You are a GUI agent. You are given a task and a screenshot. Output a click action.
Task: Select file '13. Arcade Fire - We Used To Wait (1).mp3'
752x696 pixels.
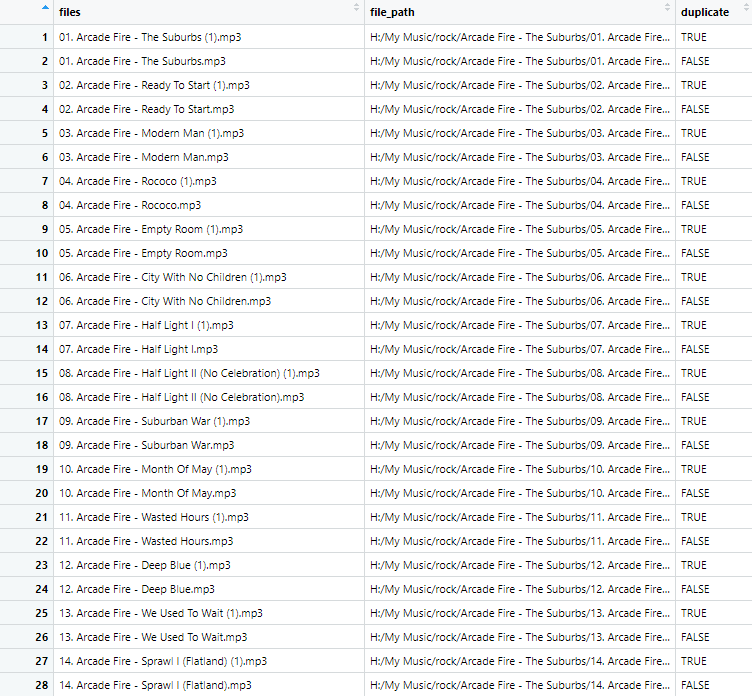(x=161, y=613)
